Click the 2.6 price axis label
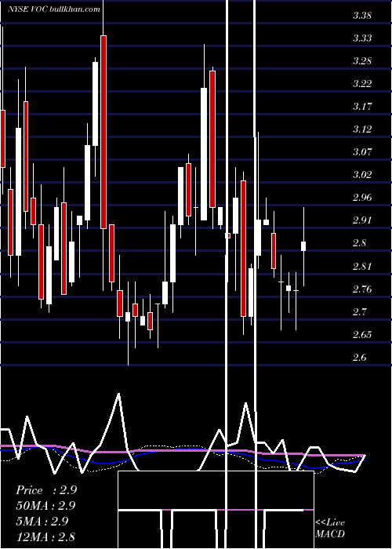This screenshot has width=392, height=549. pyautogui.click(x=360, y=357)
